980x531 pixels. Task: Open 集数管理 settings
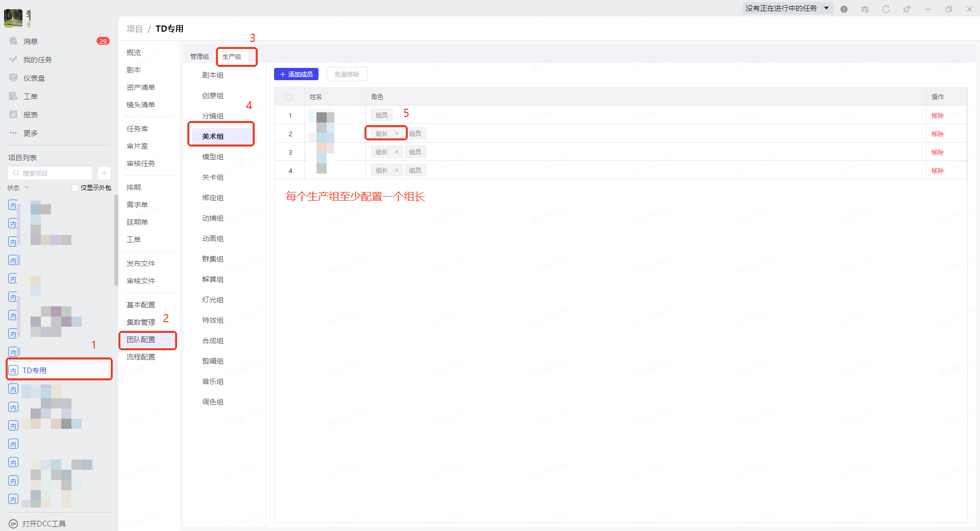[x=141, y=322]
